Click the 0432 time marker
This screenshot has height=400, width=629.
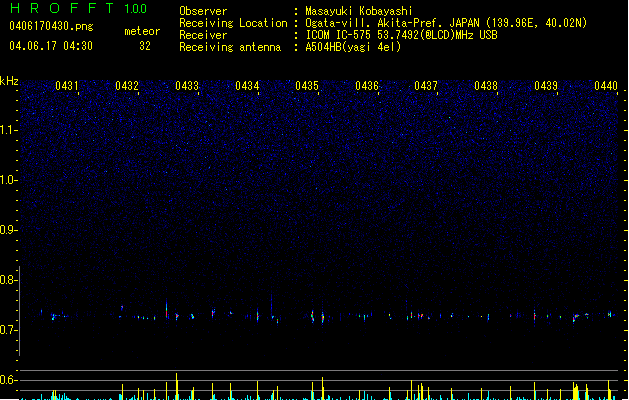click(x=127, y=86)
